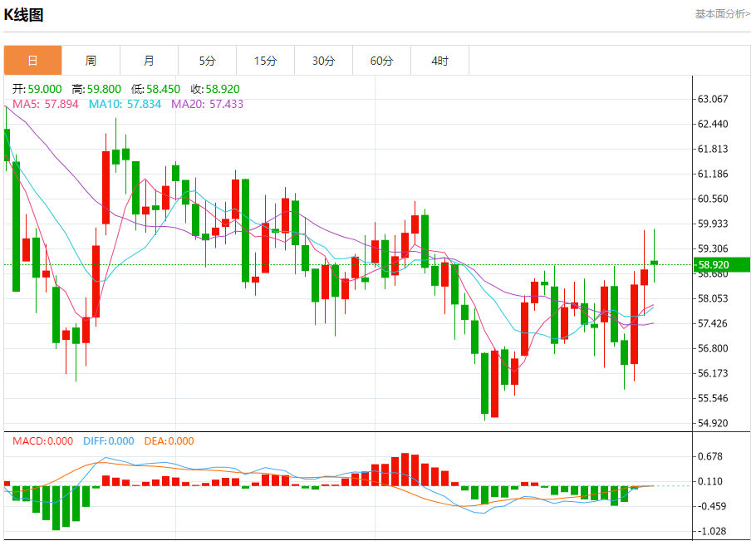
Task: Click the DIFF value label
Action: pos(109,441)
